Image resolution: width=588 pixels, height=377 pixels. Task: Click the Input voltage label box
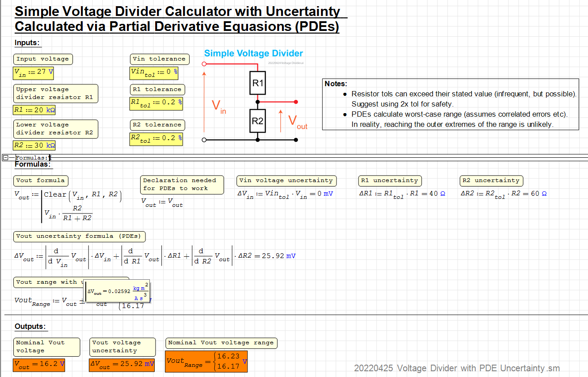(42, 59)
